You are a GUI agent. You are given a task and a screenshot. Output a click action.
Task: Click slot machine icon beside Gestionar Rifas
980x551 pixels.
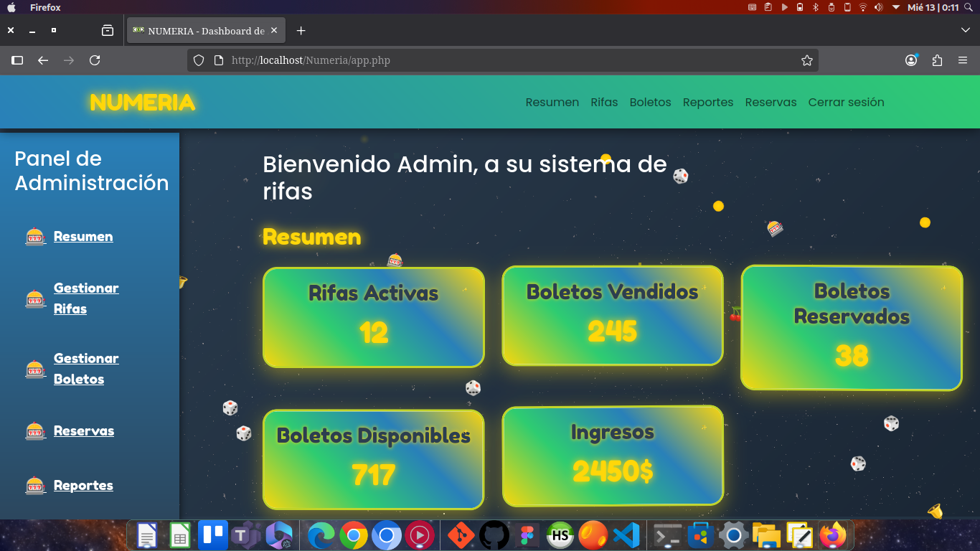click(36, 298)
